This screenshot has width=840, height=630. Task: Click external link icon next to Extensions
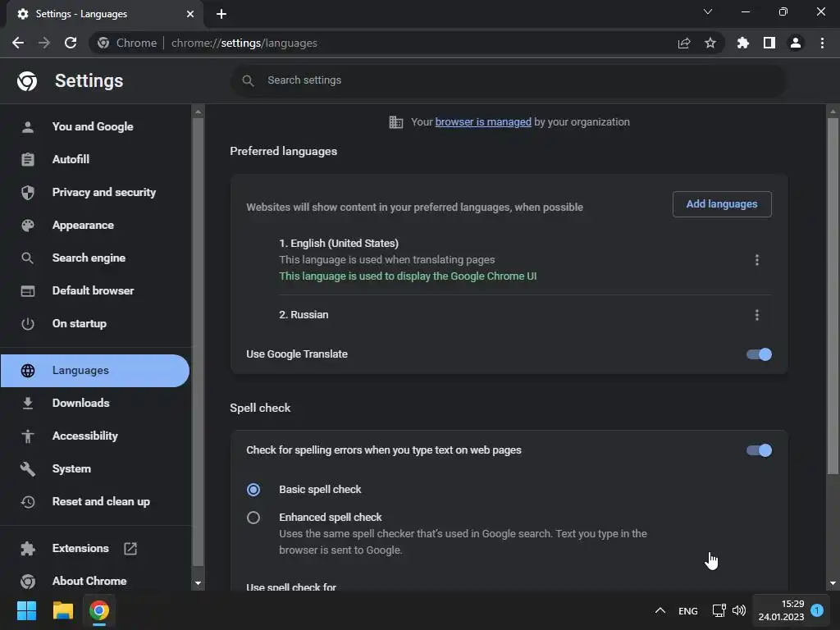coord(130,549)
